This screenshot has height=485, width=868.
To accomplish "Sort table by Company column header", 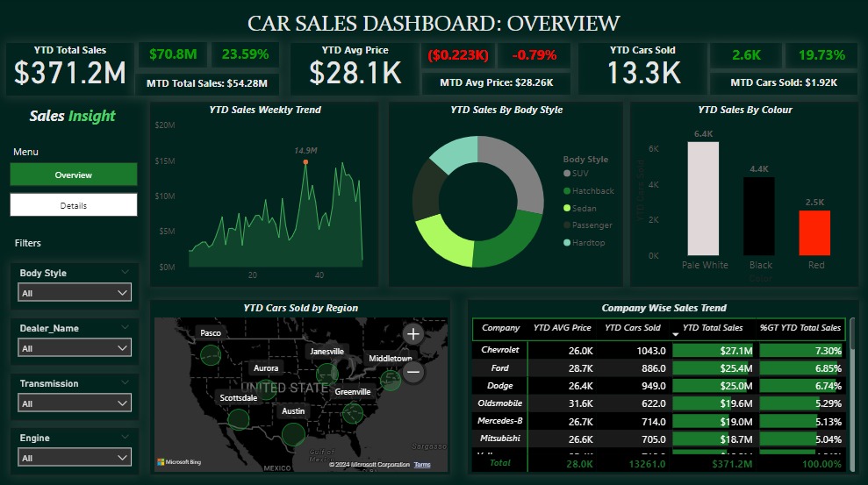I will [x=500, y=327].
